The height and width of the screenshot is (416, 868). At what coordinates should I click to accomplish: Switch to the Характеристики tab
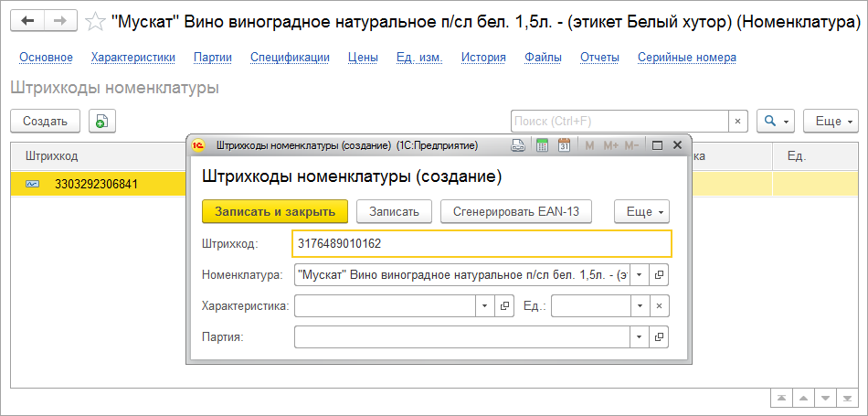pyautogui.click(x=133, y=58)
